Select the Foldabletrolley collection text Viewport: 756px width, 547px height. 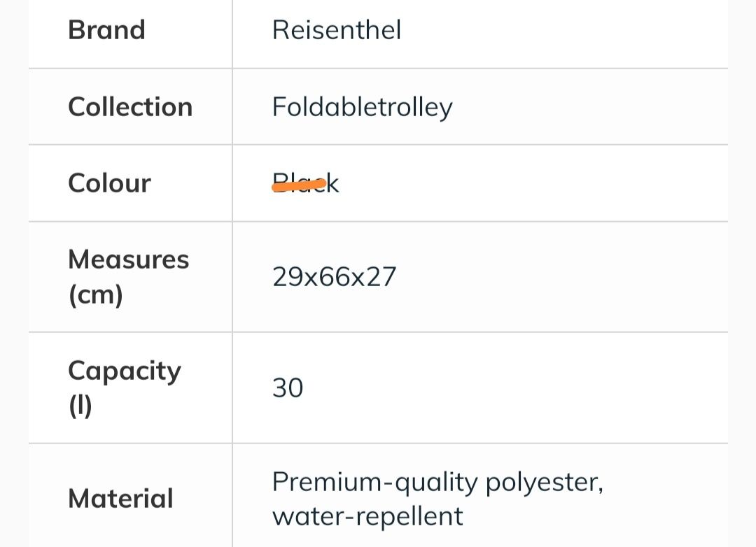362,107
